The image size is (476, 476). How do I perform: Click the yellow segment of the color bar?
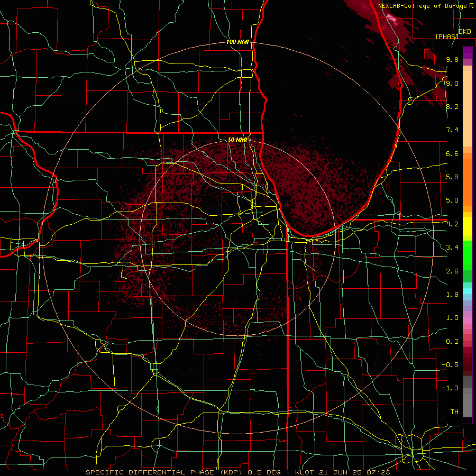click(x=467, y=226)
